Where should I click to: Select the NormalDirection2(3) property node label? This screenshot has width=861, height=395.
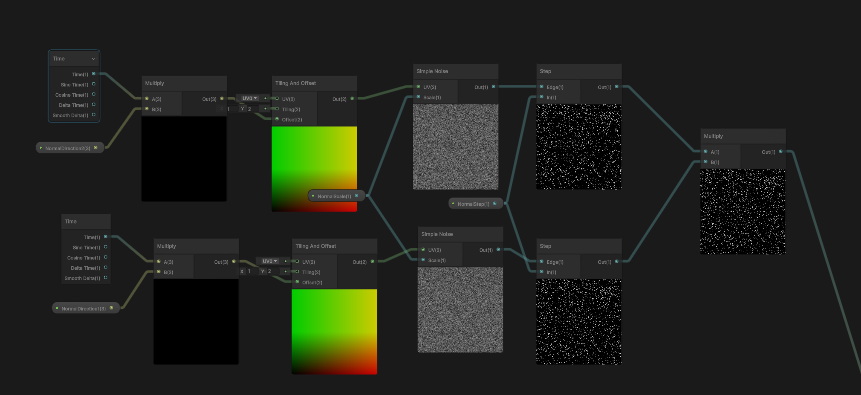point(68,148)
